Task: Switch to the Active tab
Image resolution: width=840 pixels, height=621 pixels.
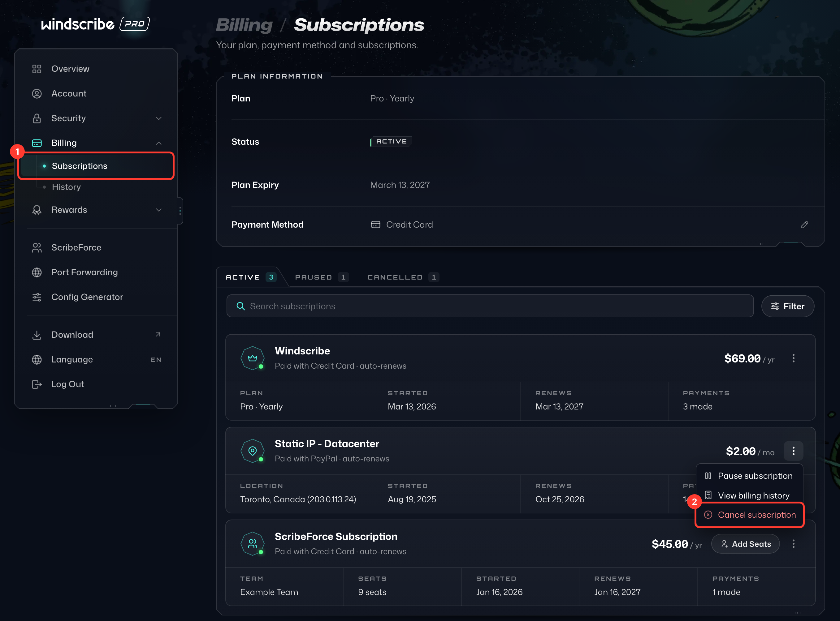Action: (x=251, y=277)
